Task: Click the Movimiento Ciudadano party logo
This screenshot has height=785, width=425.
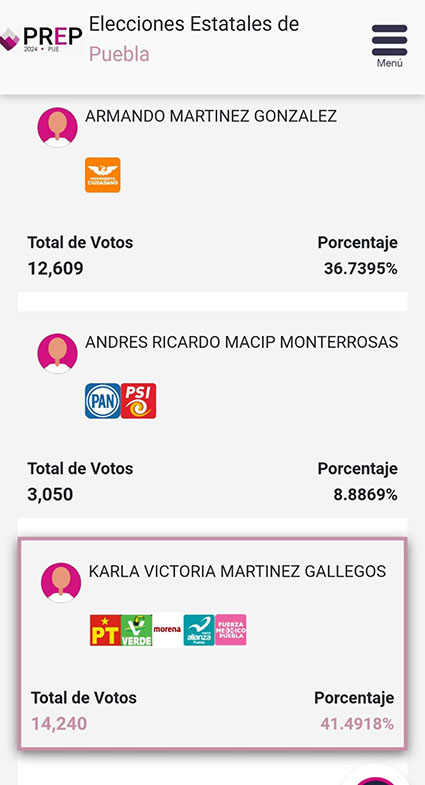Action: click(103, 175)
